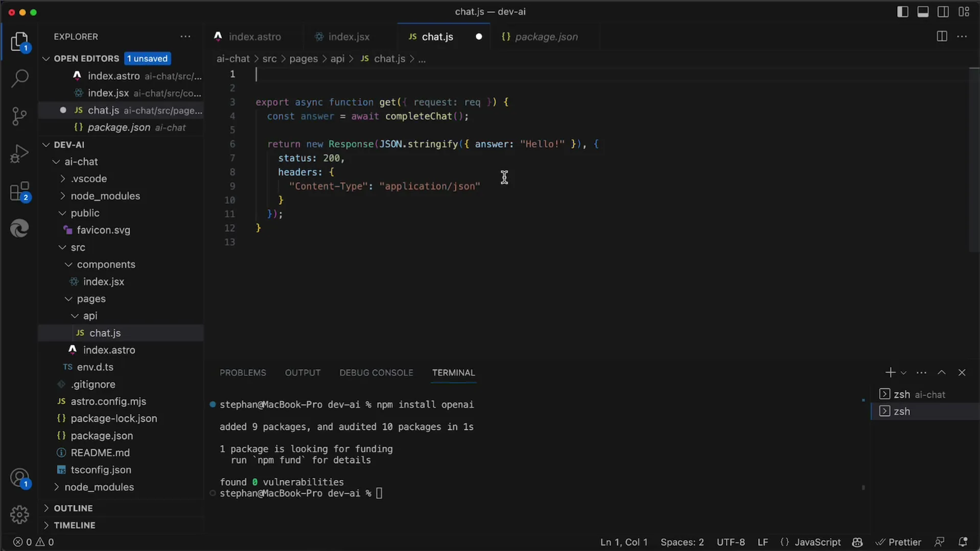The image size is (980, 551).
Task: Open editor more actions menu
Action: [x=962, y=37]
